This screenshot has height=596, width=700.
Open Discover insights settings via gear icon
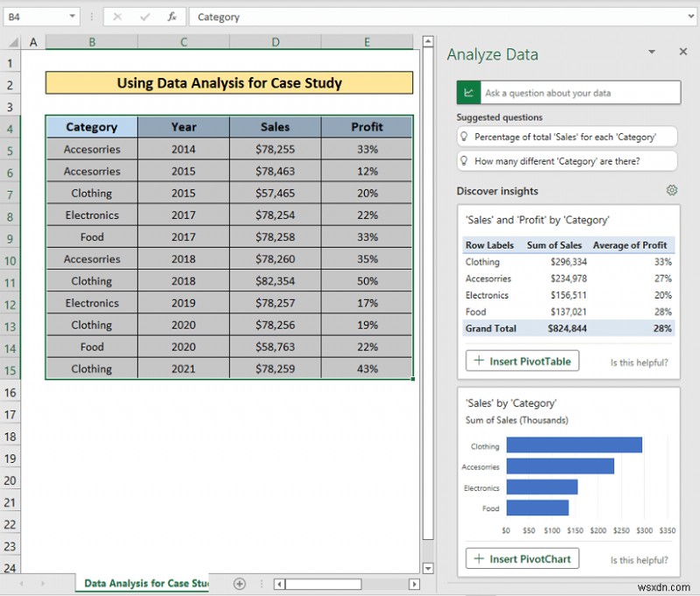671,190
